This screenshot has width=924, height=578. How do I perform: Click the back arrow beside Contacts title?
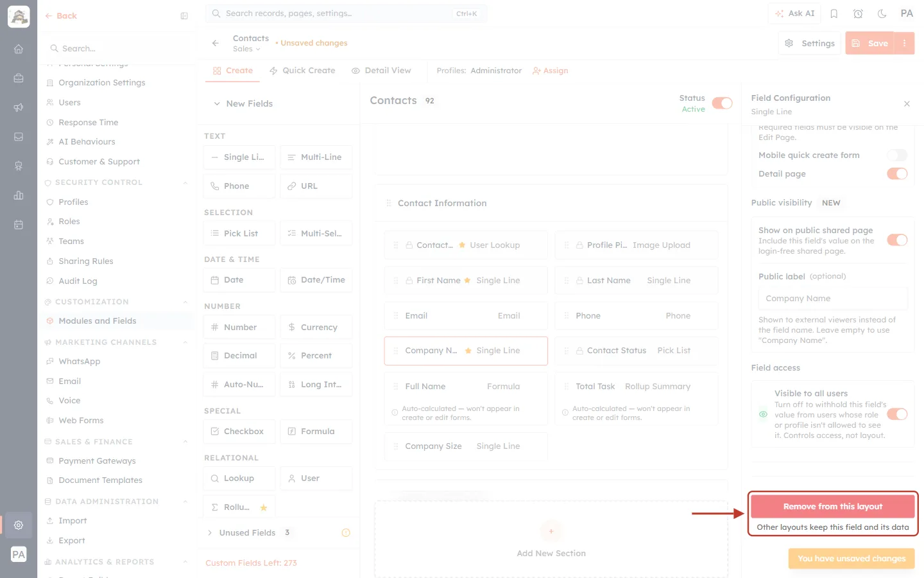point(216,43)
